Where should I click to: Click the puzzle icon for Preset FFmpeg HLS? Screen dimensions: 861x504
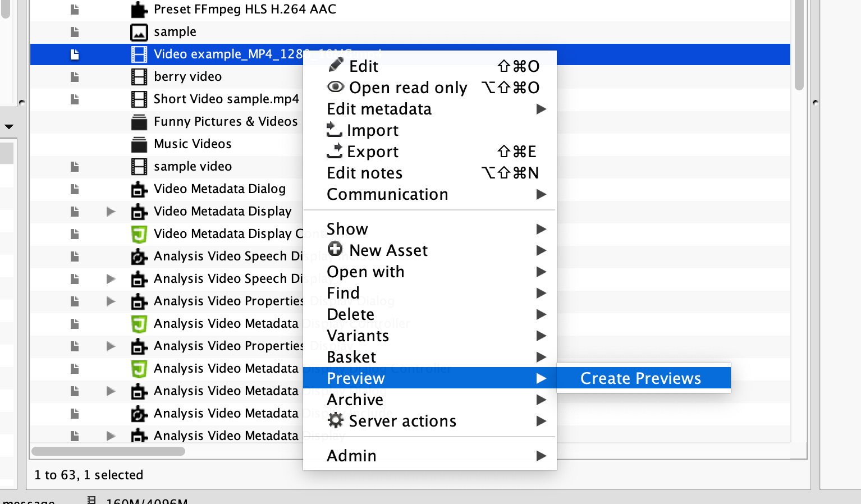tap(138, 9)
